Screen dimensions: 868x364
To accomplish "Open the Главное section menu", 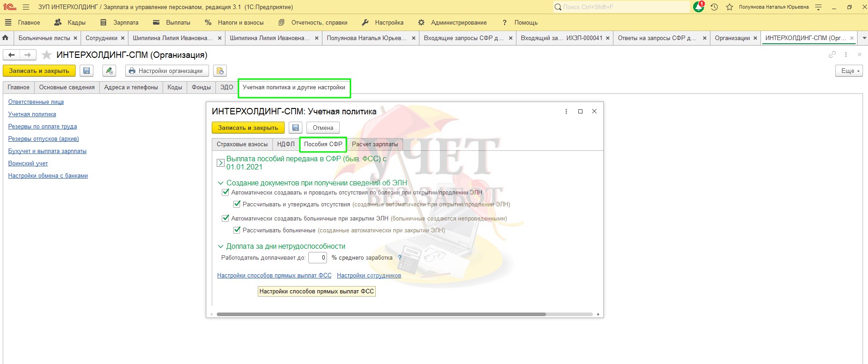I will pos(29,22).
